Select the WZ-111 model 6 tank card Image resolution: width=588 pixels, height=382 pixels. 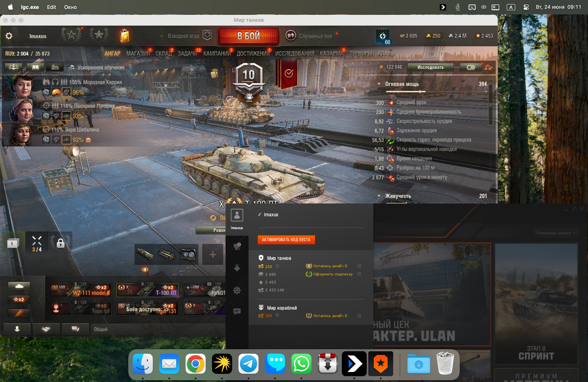click(x=80, y=290)
